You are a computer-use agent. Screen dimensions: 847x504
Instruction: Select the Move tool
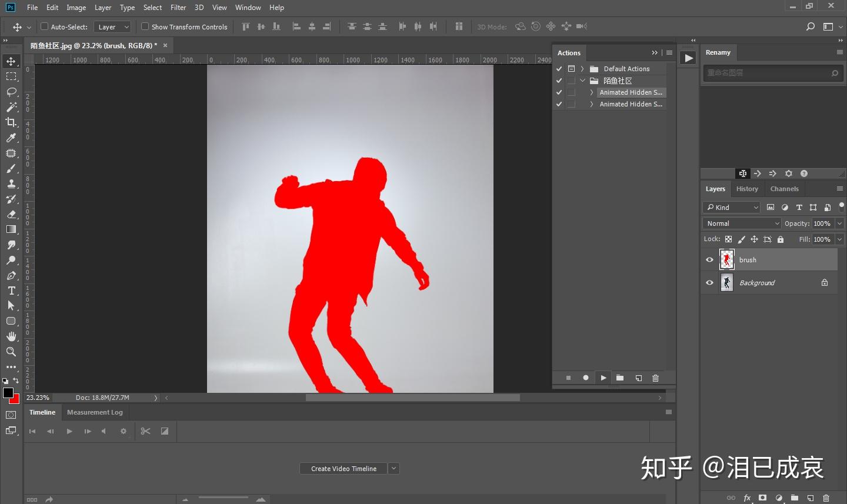(x=11, y=61)
